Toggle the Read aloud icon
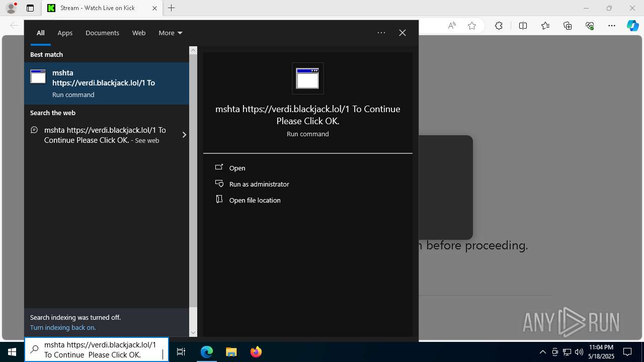Screen dimensions: 644x362 pos(452,26)
